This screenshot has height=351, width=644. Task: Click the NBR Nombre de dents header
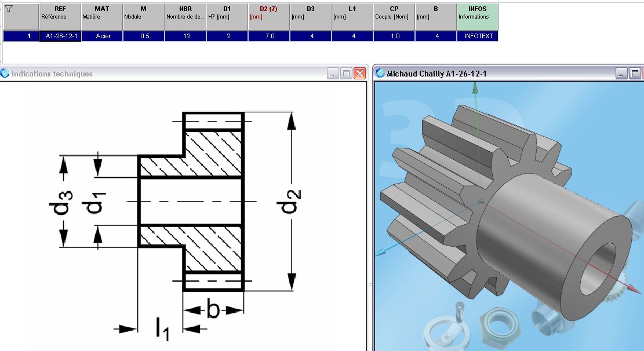[x=185, y=17]
